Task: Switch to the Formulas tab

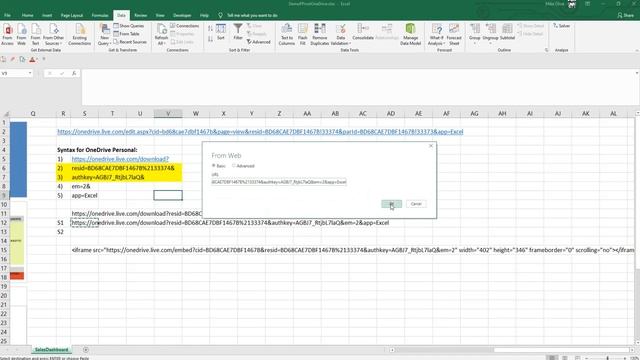Action: (100, 15)
